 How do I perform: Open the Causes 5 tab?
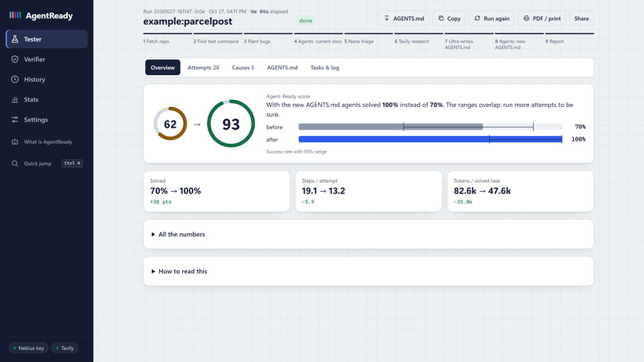coord(243,67)
